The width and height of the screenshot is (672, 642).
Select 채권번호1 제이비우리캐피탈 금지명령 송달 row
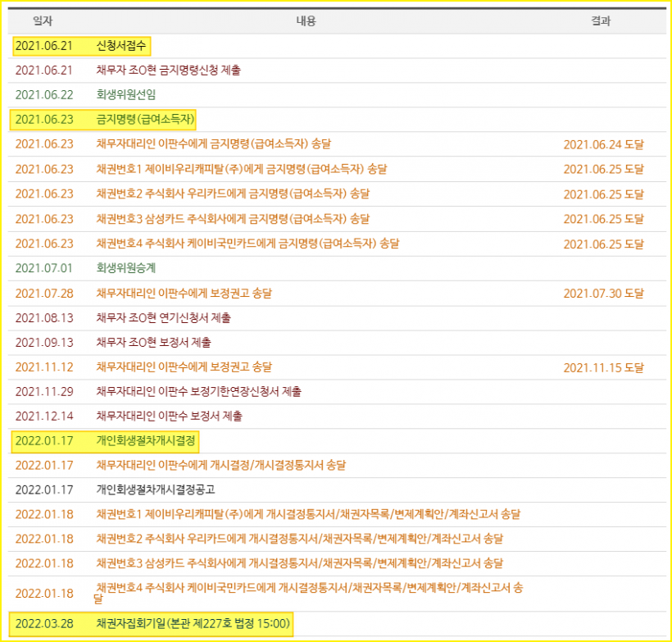(337, 169)
